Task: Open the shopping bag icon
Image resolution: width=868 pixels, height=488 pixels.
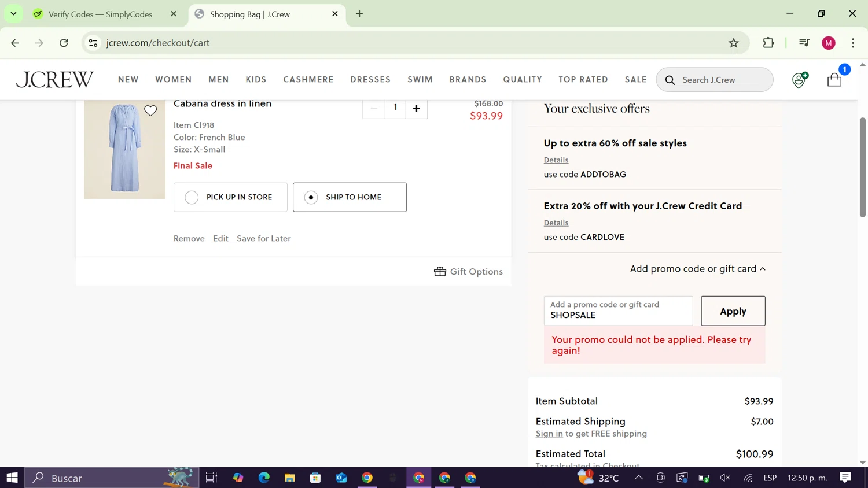Action: (834, 79)
